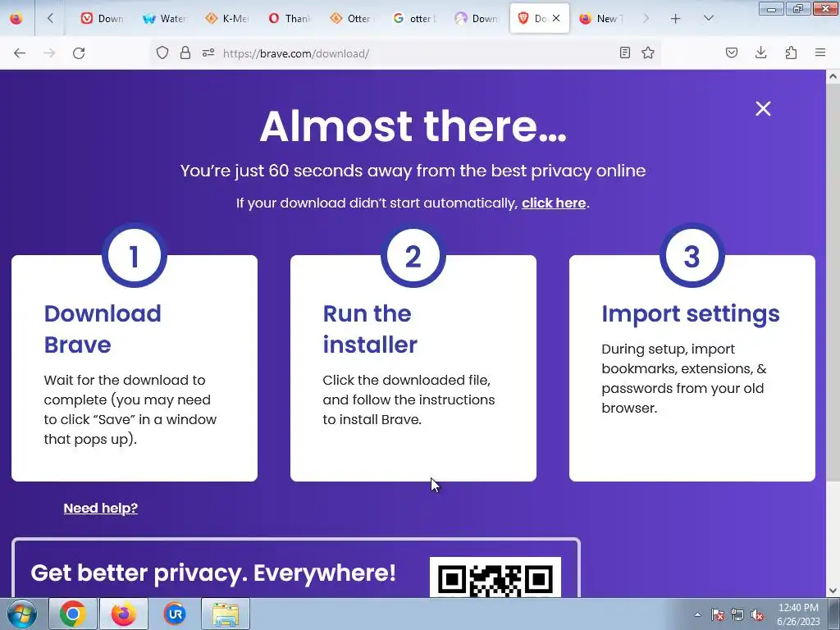Close the active Brave download tab
The image size is (840, 630).
click(x=556, y=18)
